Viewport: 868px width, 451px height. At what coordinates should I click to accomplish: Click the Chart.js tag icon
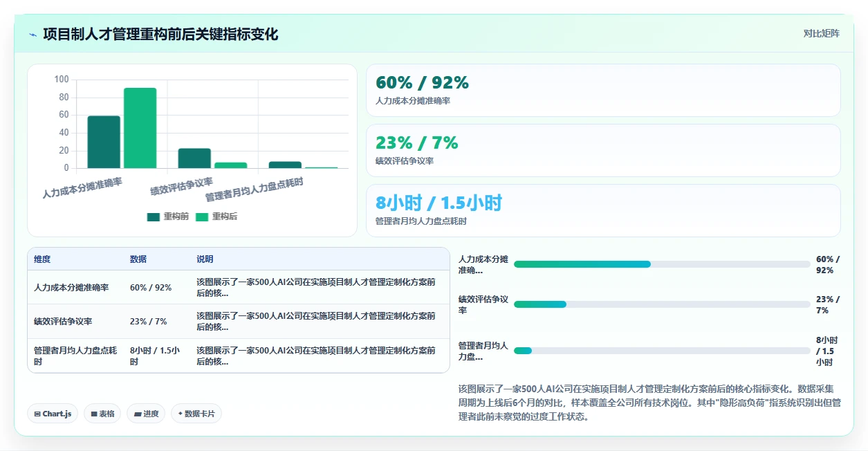pyautogui.click(x=37, y=414)
